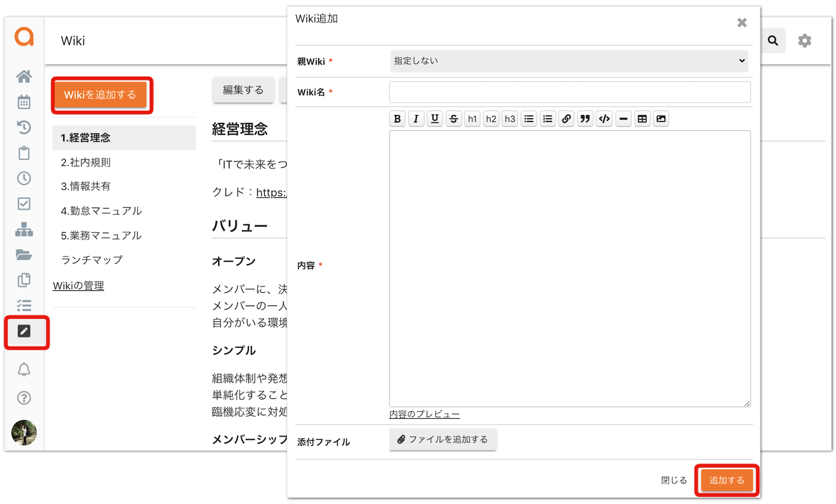Insert a numbered list

point(548,119)
